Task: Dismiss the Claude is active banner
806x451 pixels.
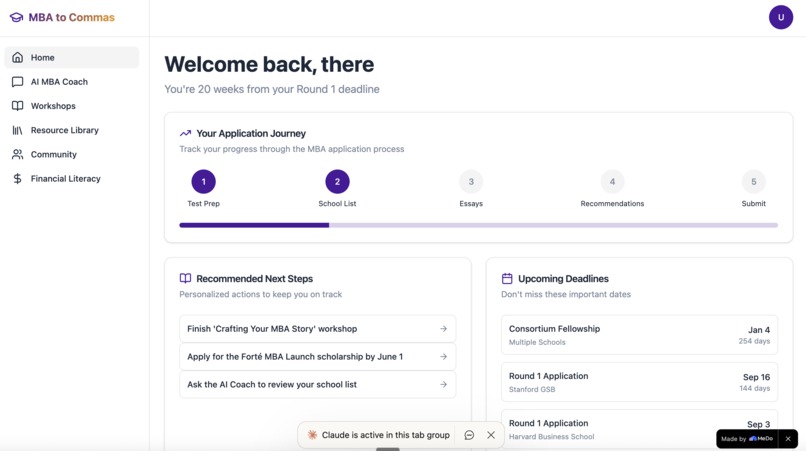Action: [491, 435]
